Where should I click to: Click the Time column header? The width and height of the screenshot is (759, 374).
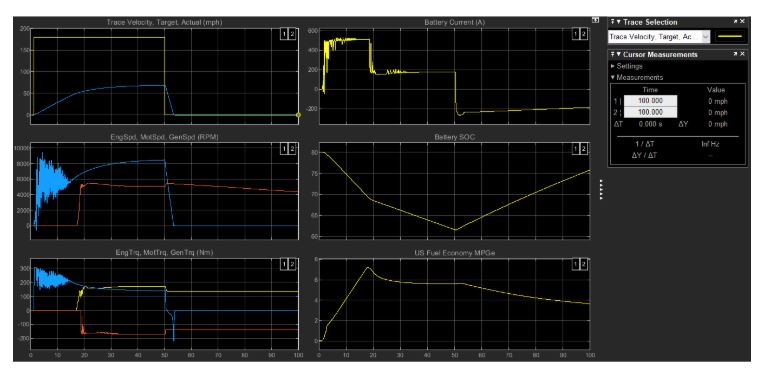(x=650, y=90)
